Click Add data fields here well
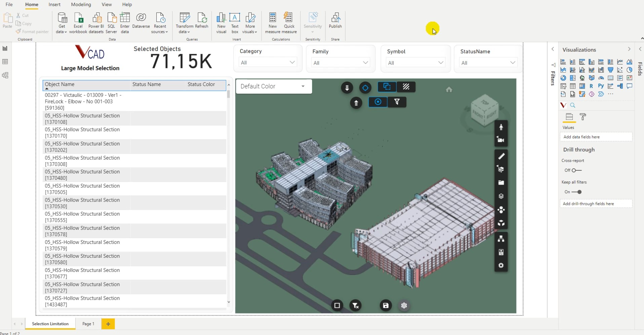The image size is (644, 335). pos(596,137)
